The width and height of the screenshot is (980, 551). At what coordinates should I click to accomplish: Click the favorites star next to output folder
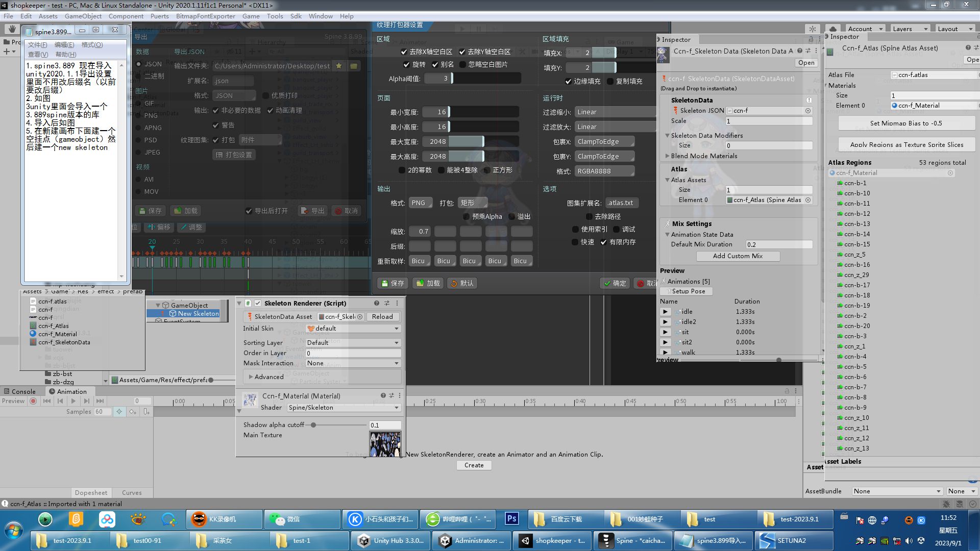point(338,66)
